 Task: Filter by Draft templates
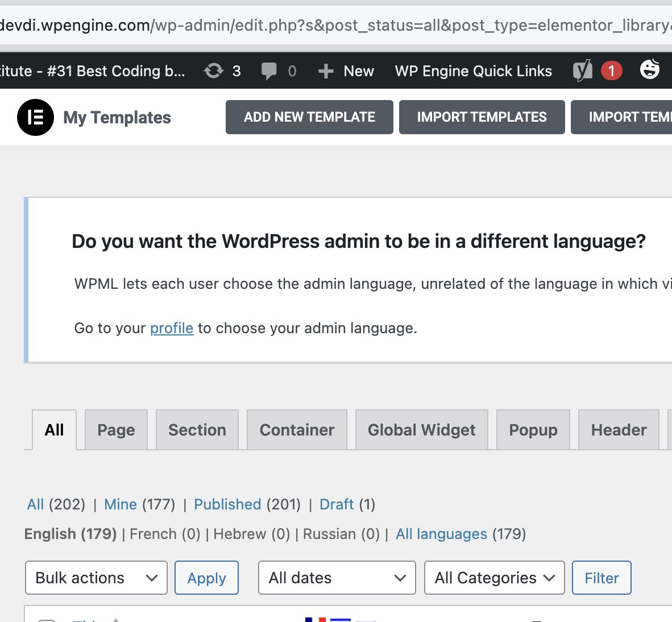tap(337, 504)
